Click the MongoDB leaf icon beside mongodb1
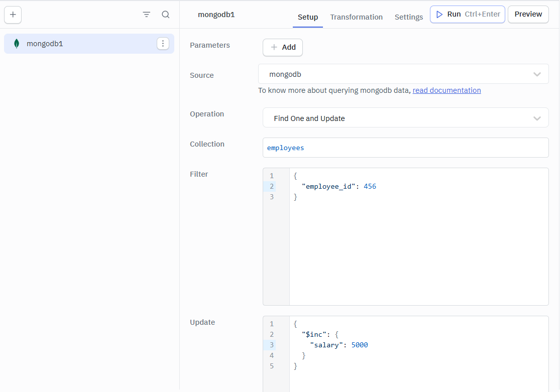560x392 pixels. [x=17, y=44]
